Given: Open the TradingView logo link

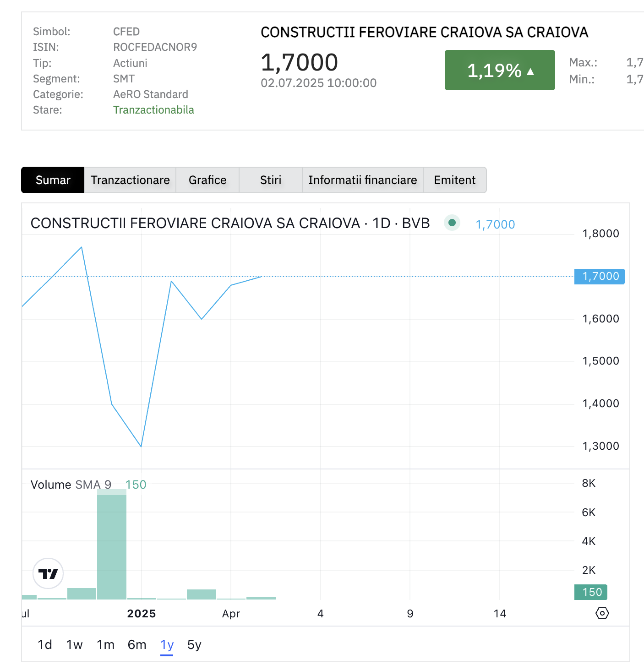Looking at the screenshot, I should [x=48, y=573].
